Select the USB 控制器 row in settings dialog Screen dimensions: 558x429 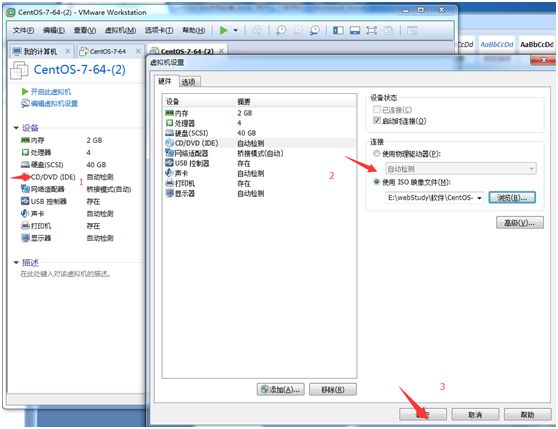[x=259, y=163]
